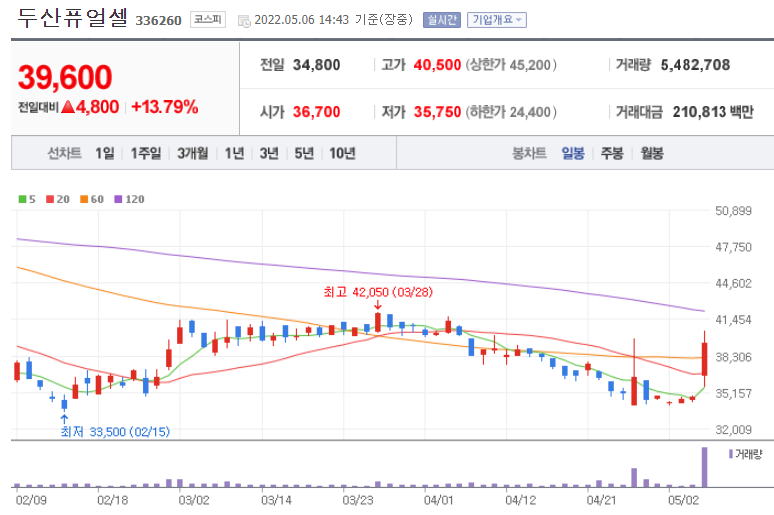
Task: Click the 최고 42,050 (03/28) marker
Action: tap(378, 292)
